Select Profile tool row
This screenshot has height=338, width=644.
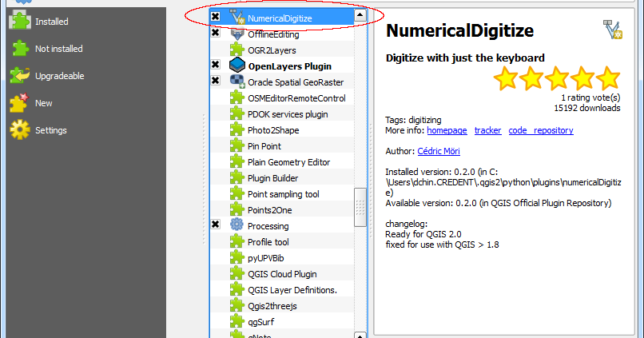pyautogui.click(x=282, y=242)
